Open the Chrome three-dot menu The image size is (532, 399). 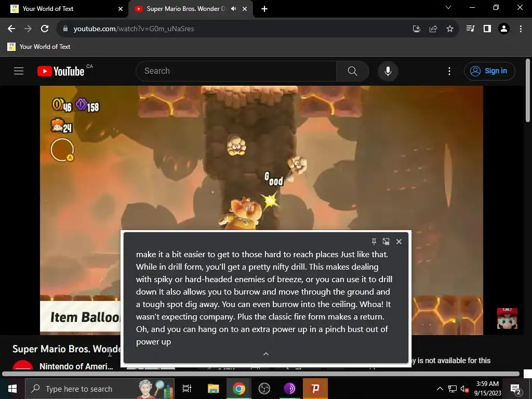[521, 29]
